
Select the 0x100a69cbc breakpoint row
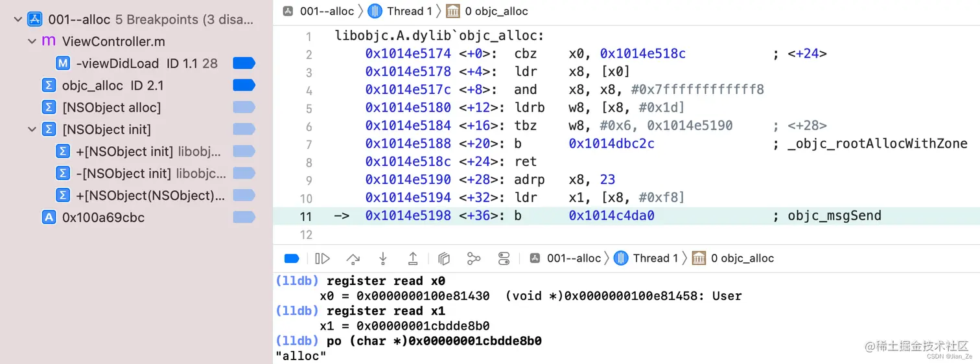pyautogui.click(x=136, y=218)
